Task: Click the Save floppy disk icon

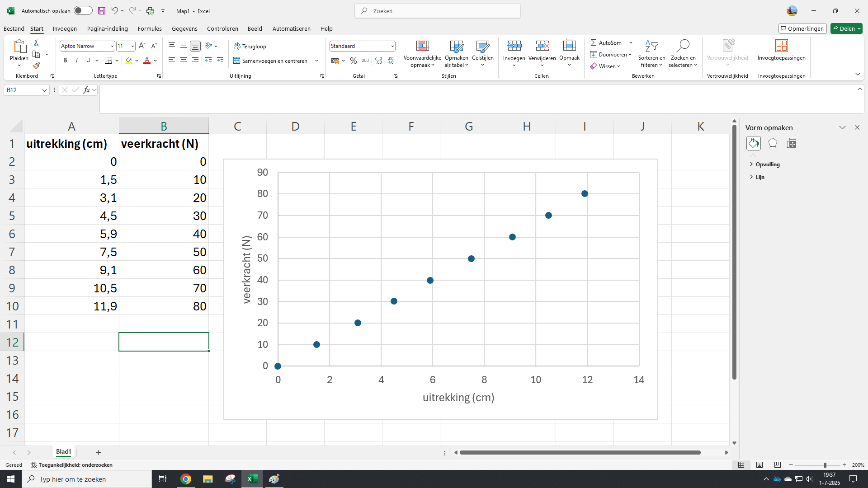Action: [x=102, y=11]
